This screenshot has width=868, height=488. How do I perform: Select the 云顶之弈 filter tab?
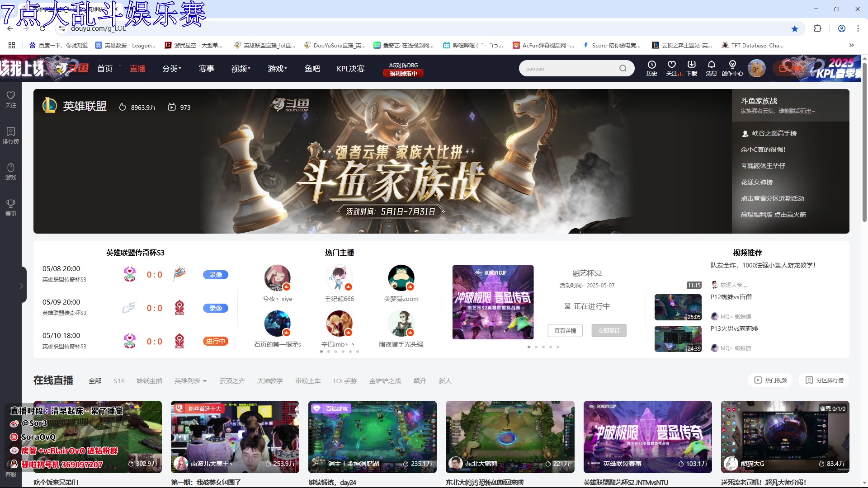tap(232, 381)
